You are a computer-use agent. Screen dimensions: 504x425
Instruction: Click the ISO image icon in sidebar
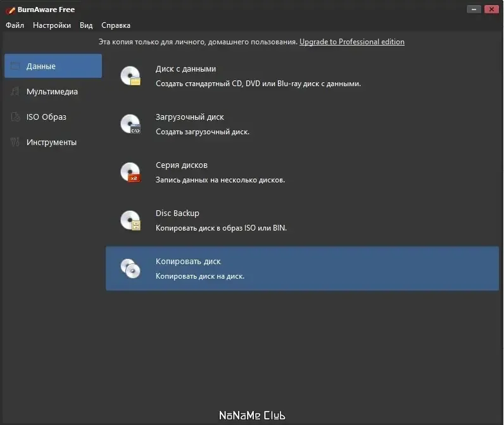pyautogui.click(x=15, y=117)
